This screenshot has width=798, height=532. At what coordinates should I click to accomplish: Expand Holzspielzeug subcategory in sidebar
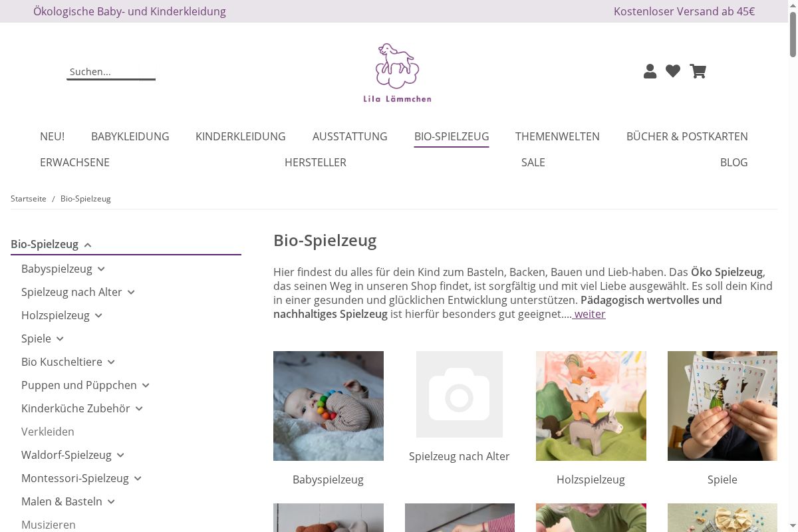[x=98, y=316]
